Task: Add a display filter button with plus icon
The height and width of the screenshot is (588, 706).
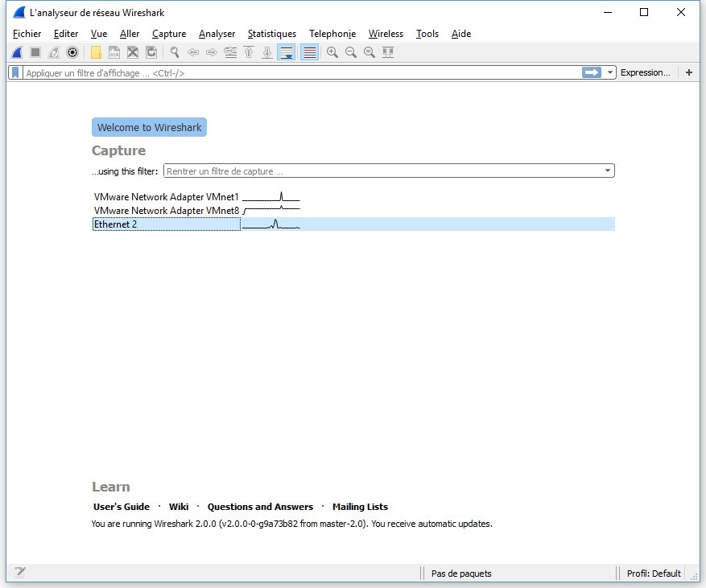Action: (x=689, y=72)
